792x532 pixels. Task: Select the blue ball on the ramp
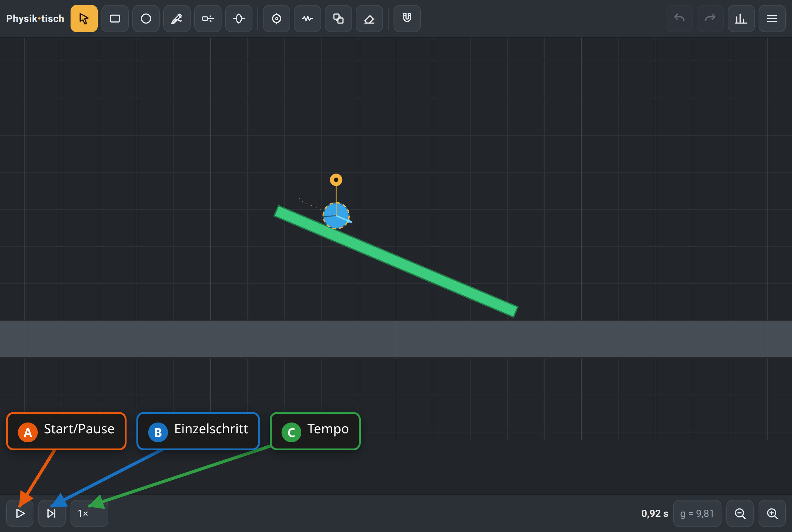click(336, 216)
